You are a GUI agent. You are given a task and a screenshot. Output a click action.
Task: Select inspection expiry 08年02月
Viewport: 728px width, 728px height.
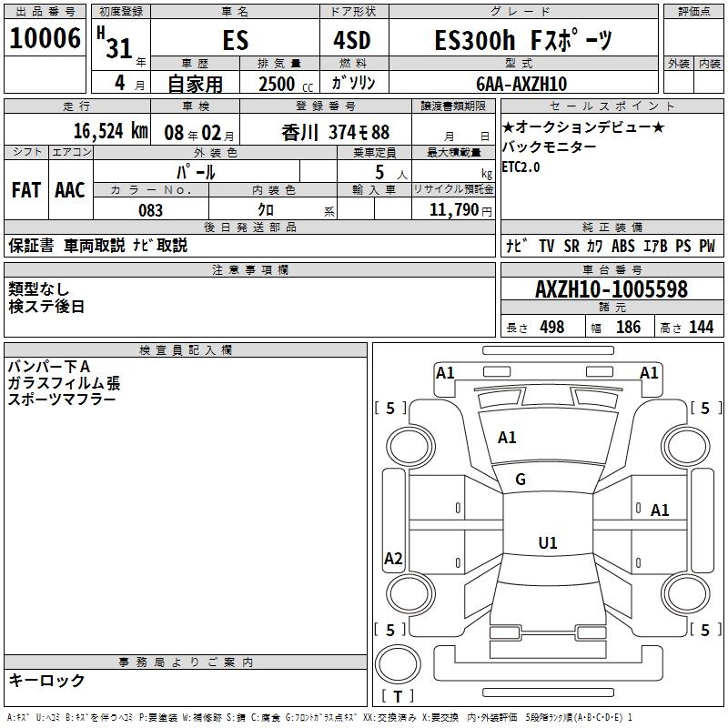[x=199, y=133]
